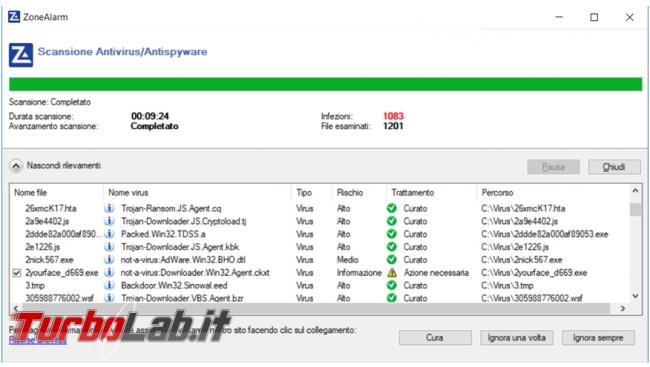Click path C:\Virus\2yourface_d669.exe
Screen dimensions: 650x367
[534, 272]
